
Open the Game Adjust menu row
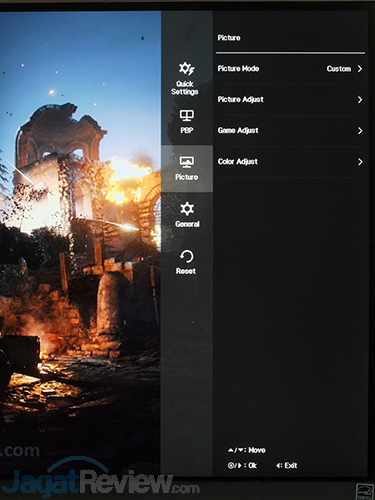tap(290, 131)
